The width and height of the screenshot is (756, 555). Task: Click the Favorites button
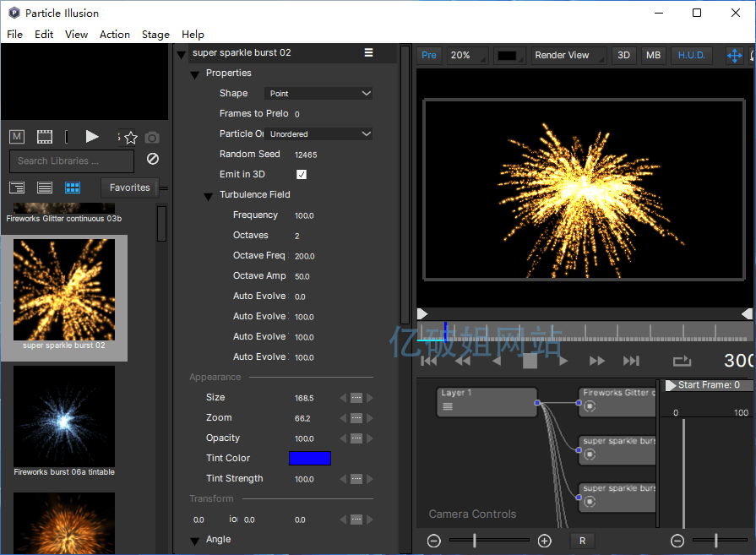pos(129,188)
